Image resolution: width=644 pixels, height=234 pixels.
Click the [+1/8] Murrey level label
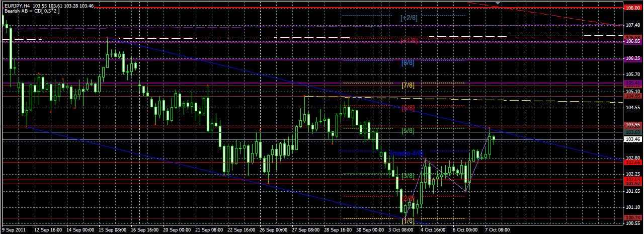[x=409, y=40]
